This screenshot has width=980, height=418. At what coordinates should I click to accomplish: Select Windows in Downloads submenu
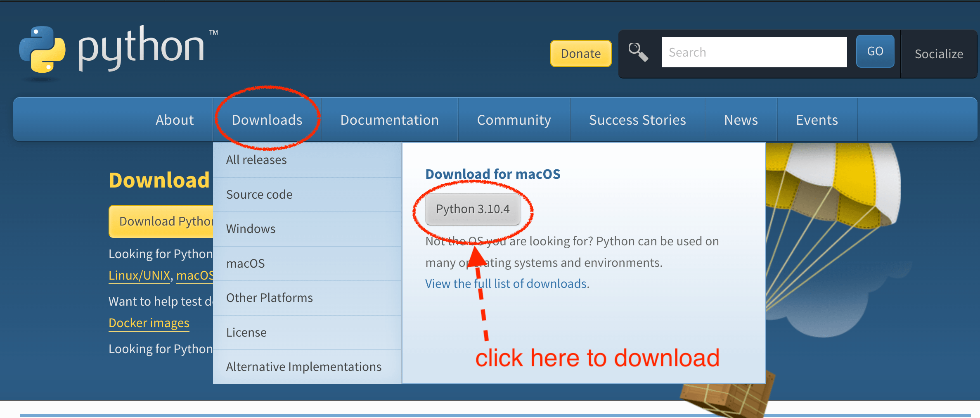307,229
